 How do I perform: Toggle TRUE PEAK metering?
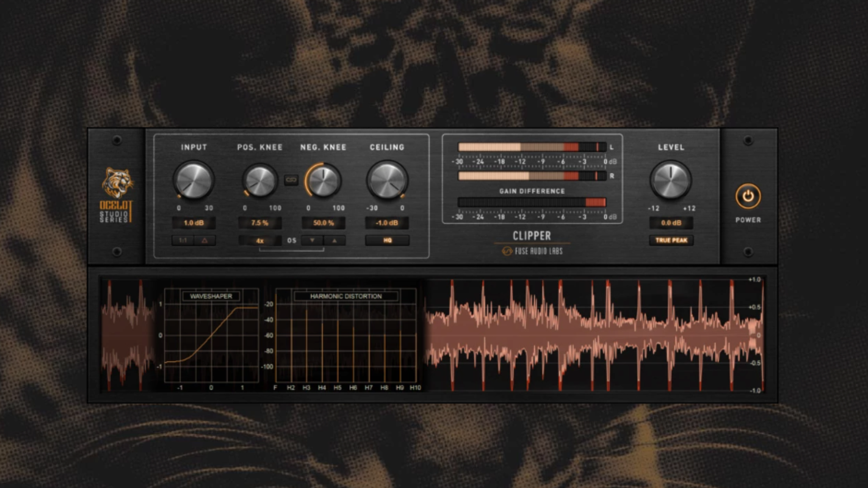670,240
